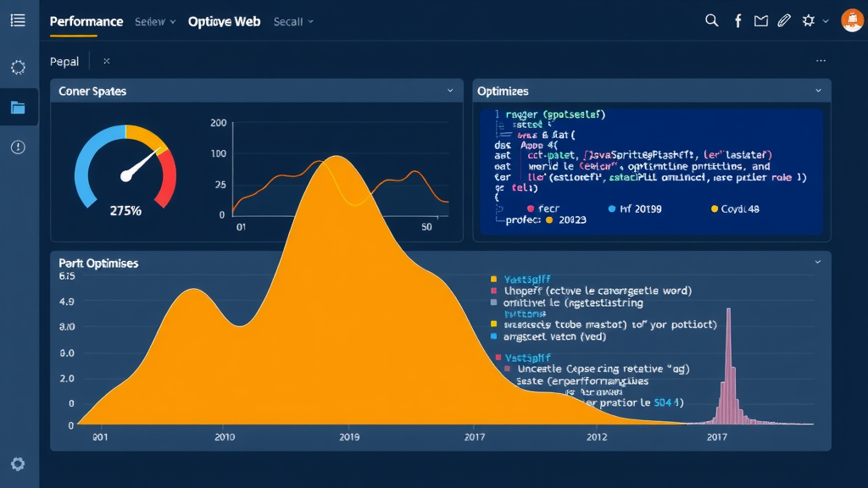Collapse the Coner Spates panel chevron
The width and height of the screenshot is (868, 488).
(451, 90)
